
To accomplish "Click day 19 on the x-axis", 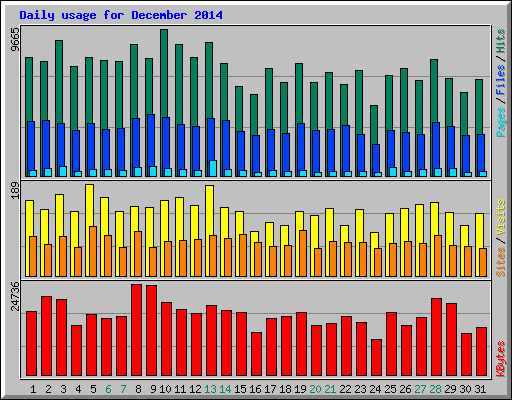I will 300,389.
